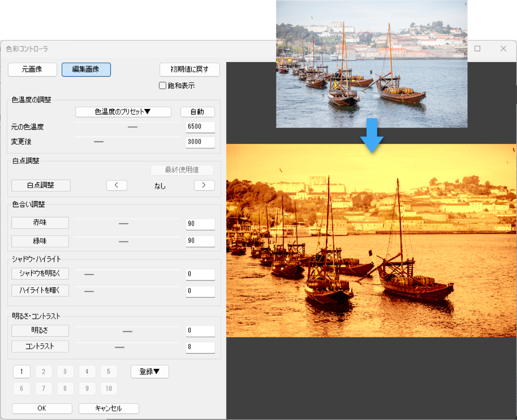Select preset slot 2

pos(43,372)
